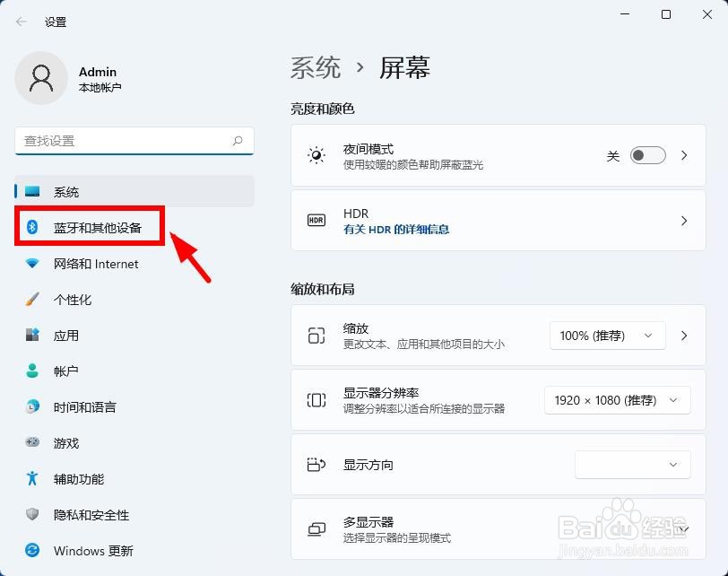The width and height of the screenshot is (728, 576).
Task: Click the night light sun icon
Action: click(x=316, y=155)
